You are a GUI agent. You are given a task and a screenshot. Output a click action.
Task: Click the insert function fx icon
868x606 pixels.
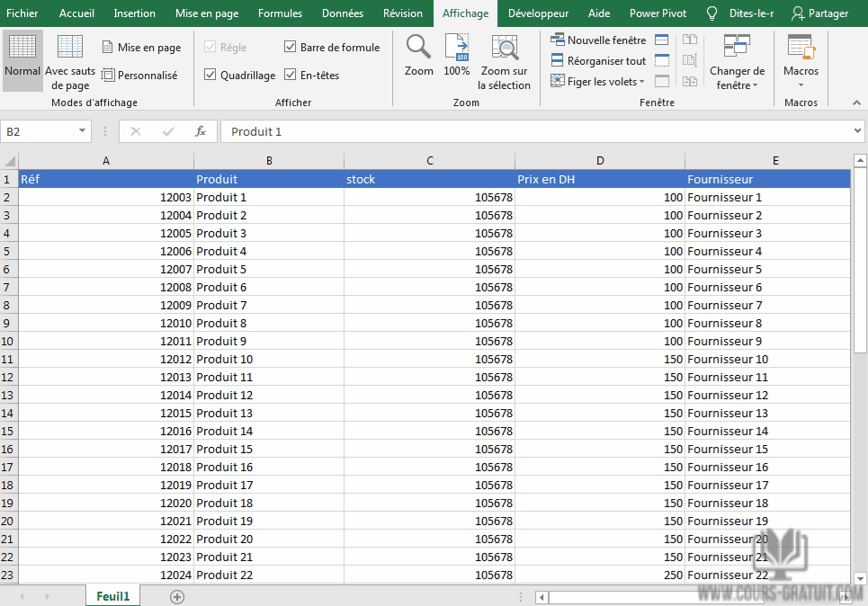point(201,131)
